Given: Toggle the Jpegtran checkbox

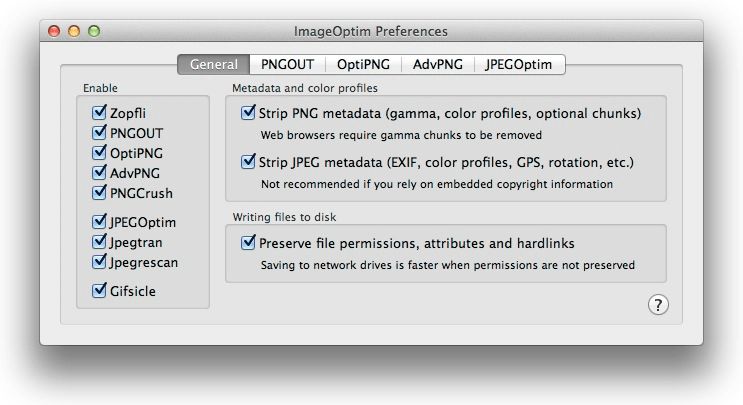Looking at the screenshot, I should (x=99, y=242).
